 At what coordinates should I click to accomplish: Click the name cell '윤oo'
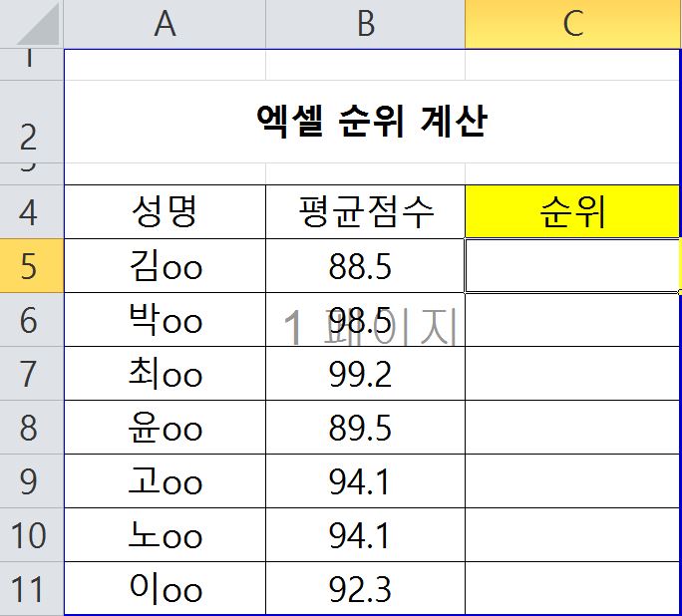click(x=165, y=428)
